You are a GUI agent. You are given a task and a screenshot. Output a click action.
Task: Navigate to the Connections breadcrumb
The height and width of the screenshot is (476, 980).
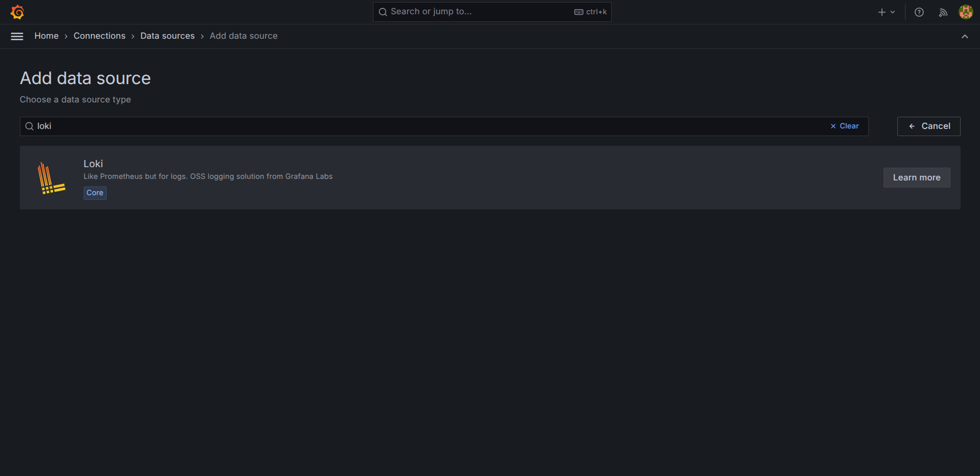coord(99,36)
